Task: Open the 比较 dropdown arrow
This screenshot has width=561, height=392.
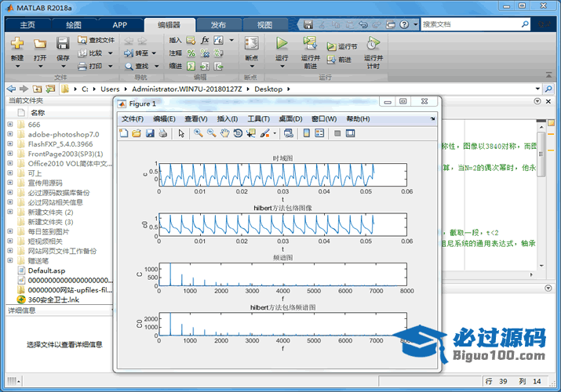Action: click(x=110, y=53)
